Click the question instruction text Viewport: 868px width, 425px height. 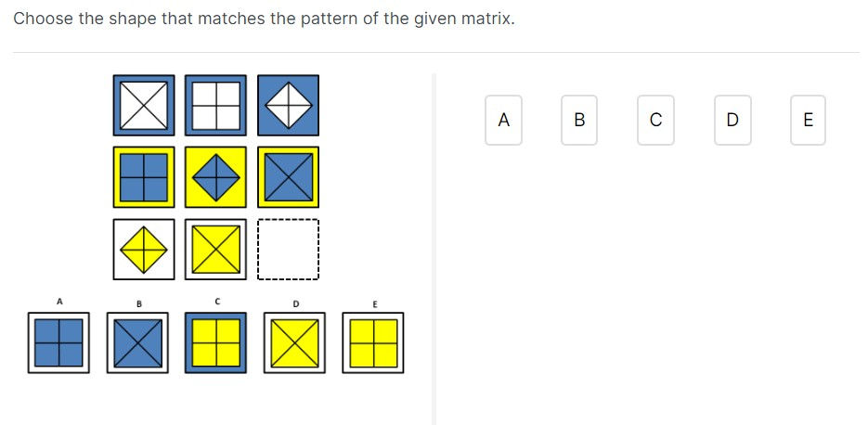coord(264,19)
